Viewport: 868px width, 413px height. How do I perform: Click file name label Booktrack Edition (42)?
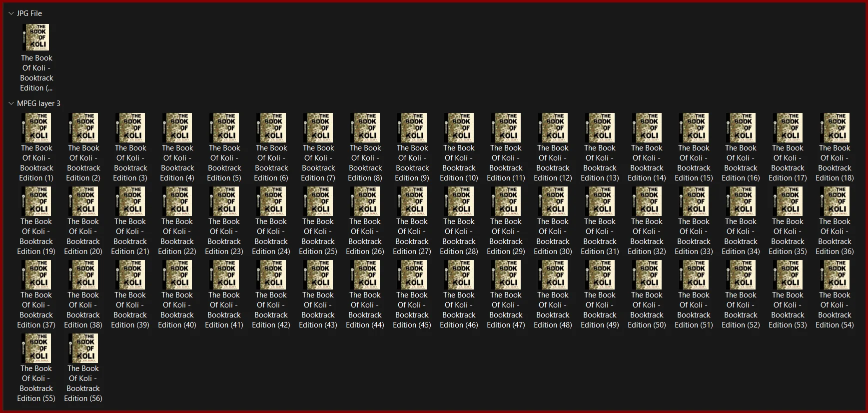pos(271,310)
